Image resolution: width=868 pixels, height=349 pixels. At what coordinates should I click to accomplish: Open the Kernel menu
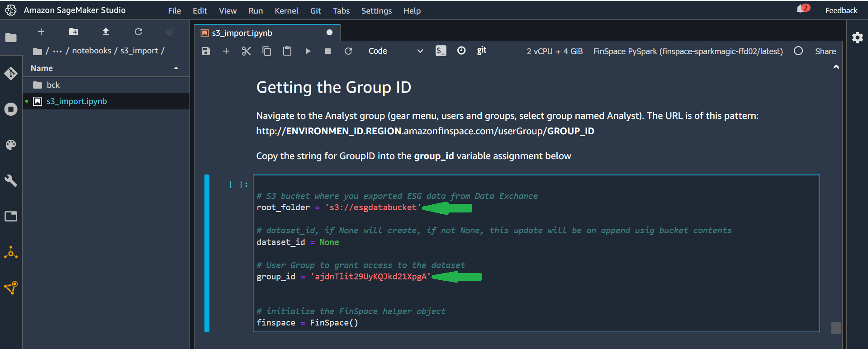287,10
